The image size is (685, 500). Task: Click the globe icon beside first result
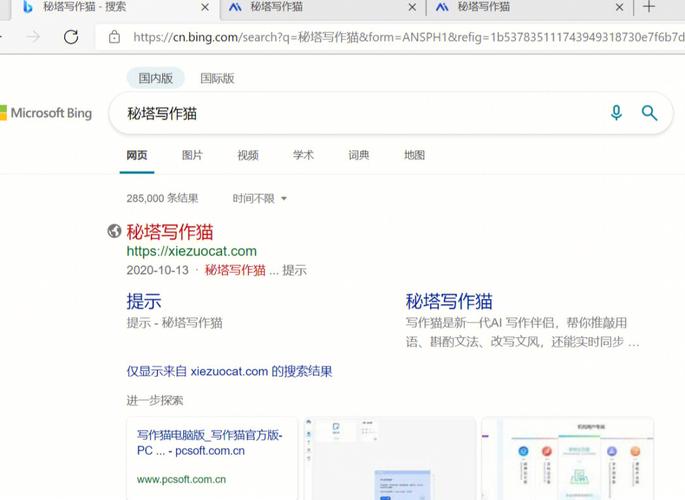pyautogui.click(x=114, y=231)
